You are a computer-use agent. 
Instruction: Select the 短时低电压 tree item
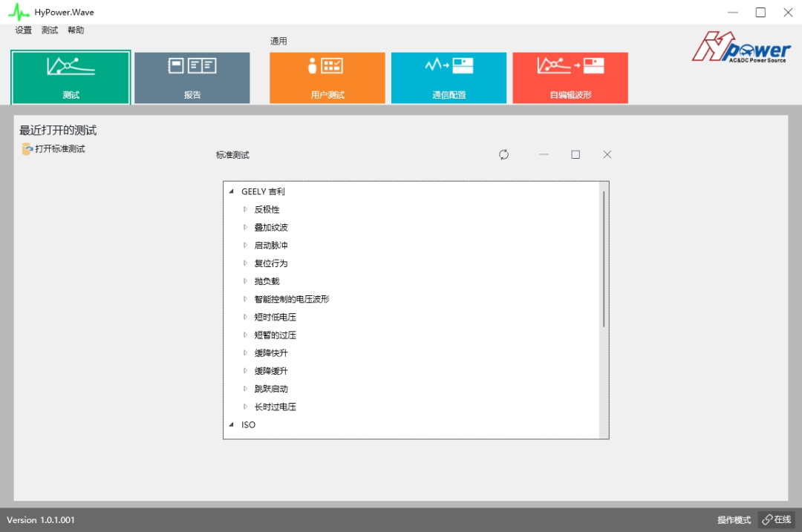click(x=276, y=317)
